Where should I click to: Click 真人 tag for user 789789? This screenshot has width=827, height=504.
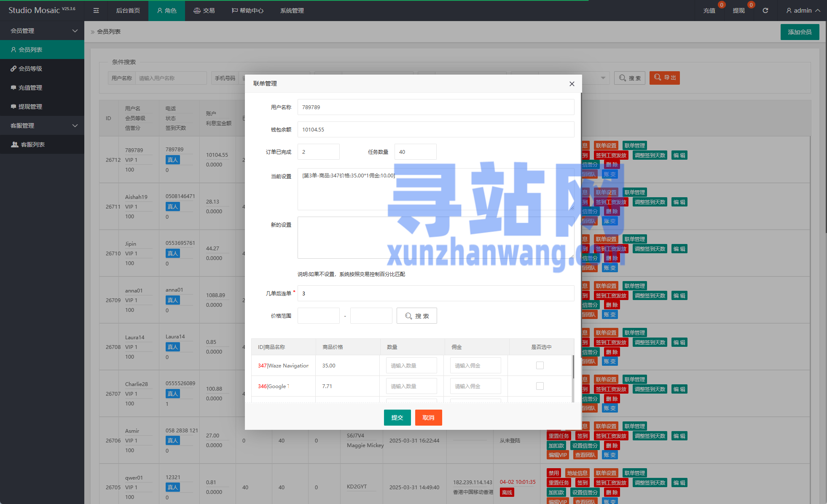coord(173,160)
